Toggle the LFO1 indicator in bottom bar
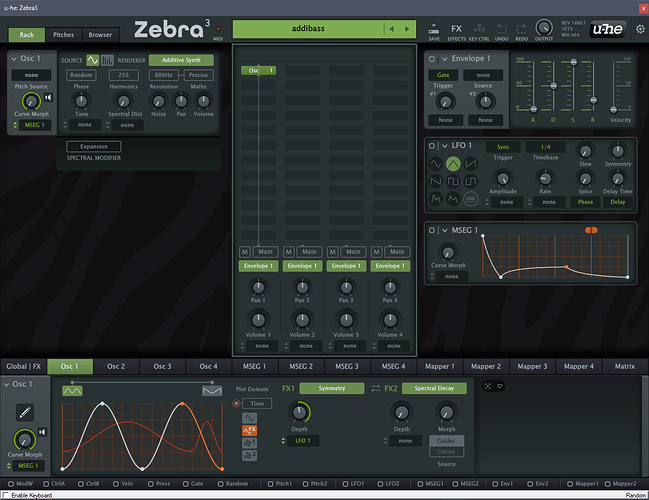Viewport: 649px width, 500px height. [x=345, y=483]
